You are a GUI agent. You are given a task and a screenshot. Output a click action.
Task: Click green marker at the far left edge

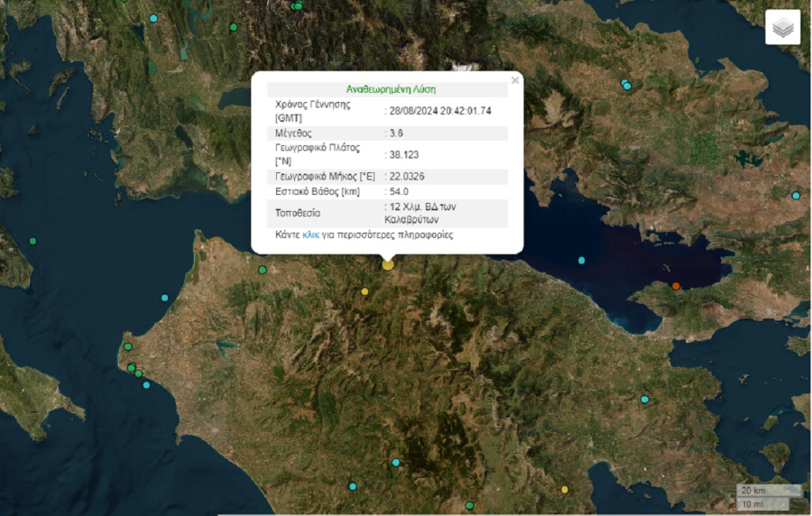(x=33, y=241)
